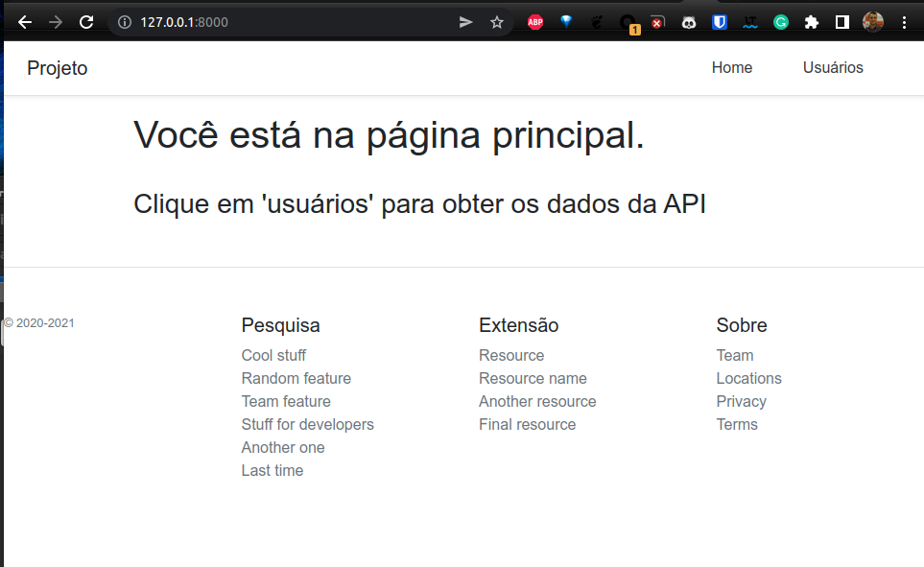924x567 pixels.
Task: Click the Projeto brand link
Action: (57, 67)
